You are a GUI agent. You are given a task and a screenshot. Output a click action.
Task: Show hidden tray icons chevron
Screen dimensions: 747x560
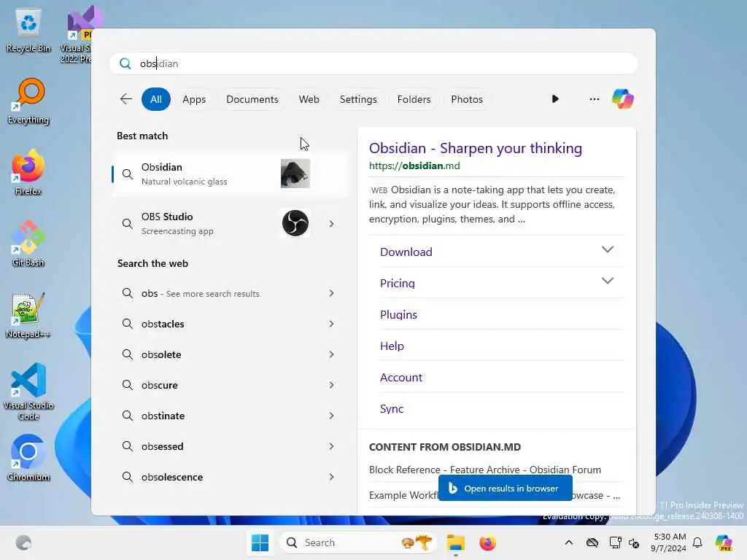tap(568, 542)
